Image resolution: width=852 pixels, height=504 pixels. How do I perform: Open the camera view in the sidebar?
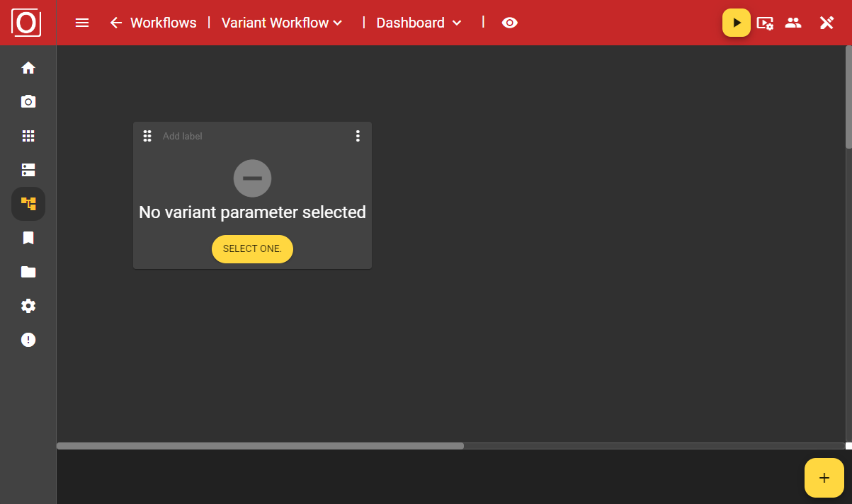(28, 101)
